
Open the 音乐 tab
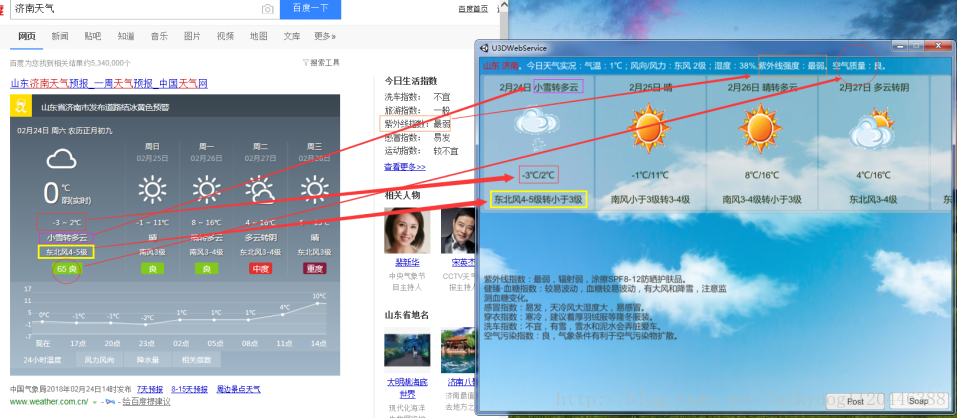(159, 36)
